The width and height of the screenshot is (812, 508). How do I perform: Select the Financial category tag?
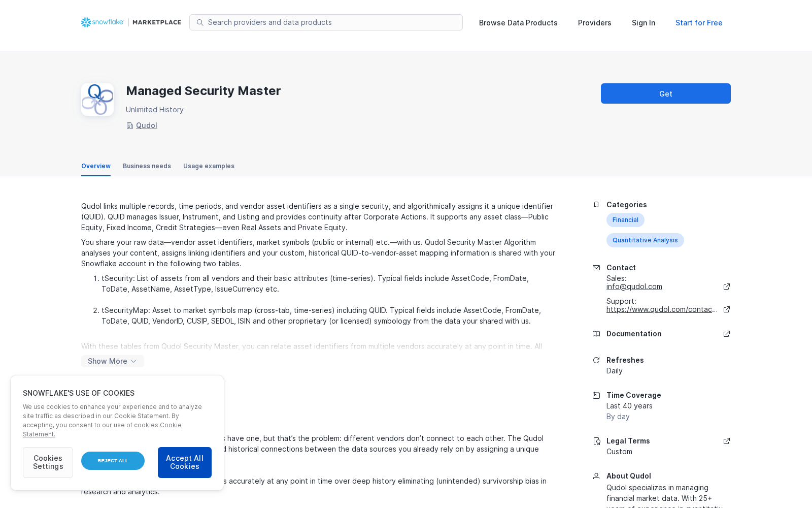(625, 220)
